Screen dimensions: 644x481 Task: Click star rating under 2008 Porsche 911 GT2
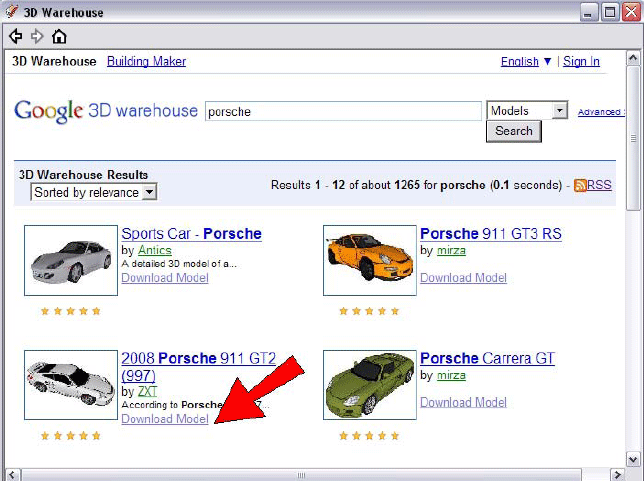click(71, 436)
